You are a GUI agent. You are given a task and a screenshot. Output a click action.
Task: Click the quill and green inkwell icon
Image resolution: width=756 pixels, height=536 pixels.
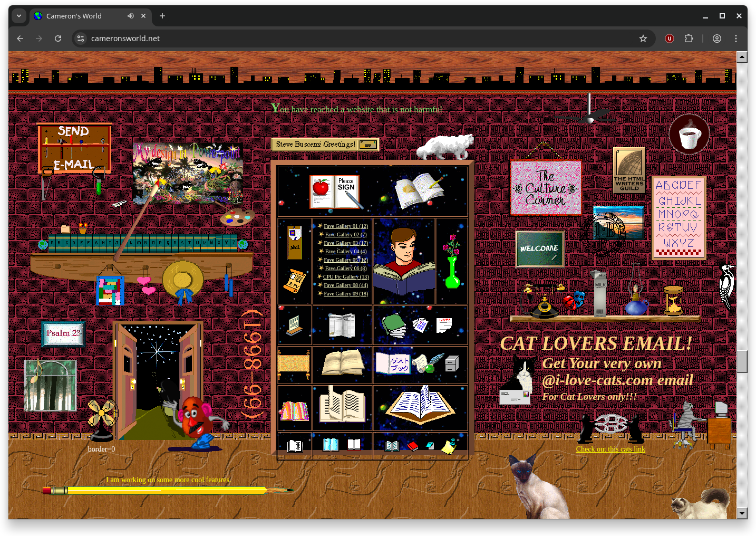tap(428, 363)
